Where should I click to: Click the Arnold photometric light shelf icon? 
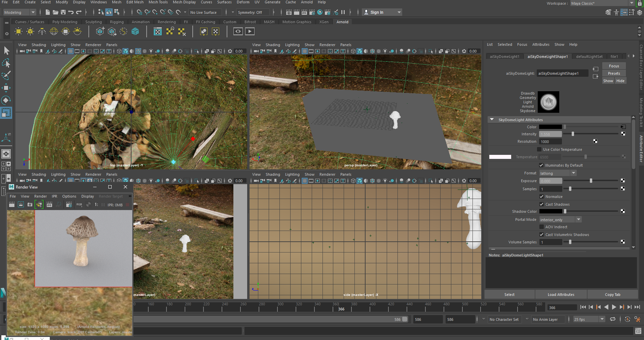point(42,32)
